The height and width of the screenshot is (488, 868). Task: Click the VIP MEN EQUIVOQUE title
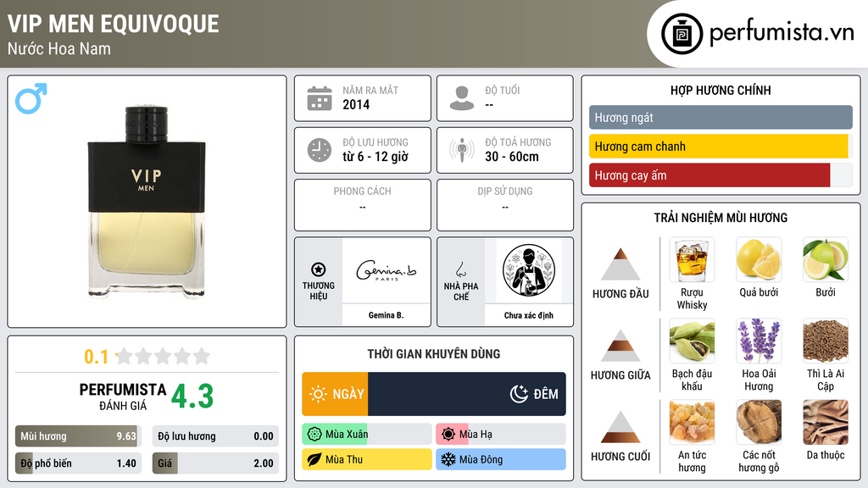[x=113, y=24]
